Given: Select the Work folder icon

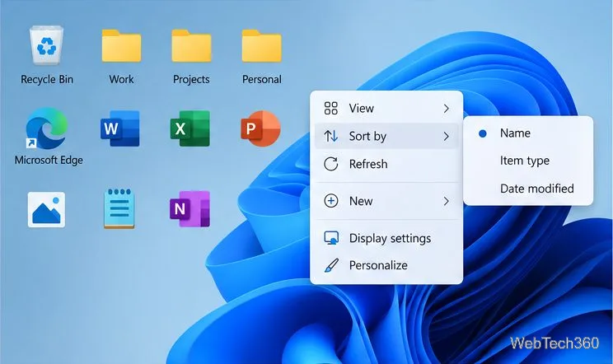Looking at the screenshot, I should coord(121,45).
